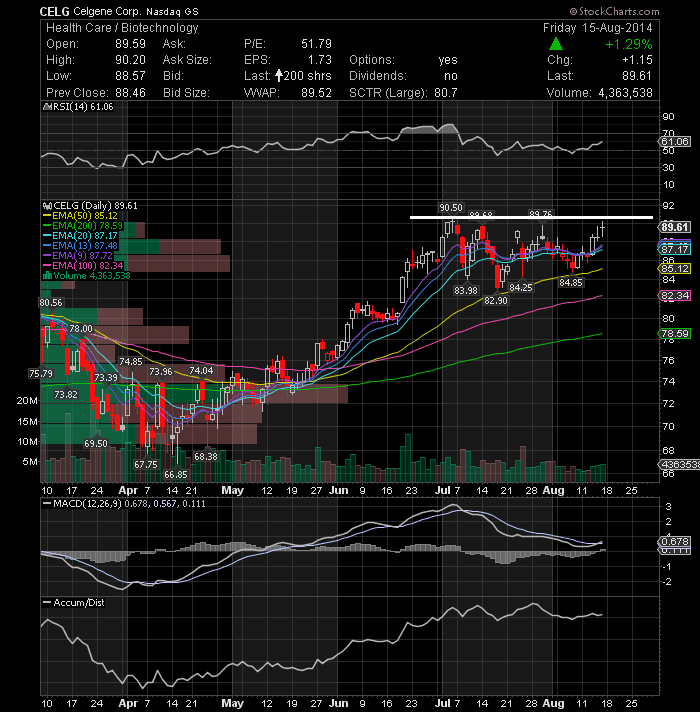Screen dimensions: 700x712
Task: Click the 67.75 low price annotation
Action: [x=146, y=465]
